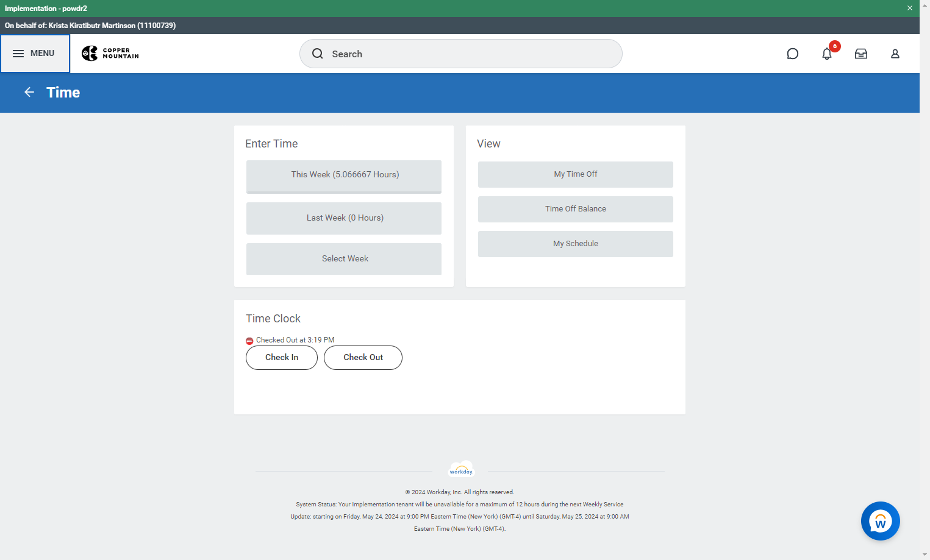
Task: Click the 'Enter Time' heading
Action: (271, 144)
